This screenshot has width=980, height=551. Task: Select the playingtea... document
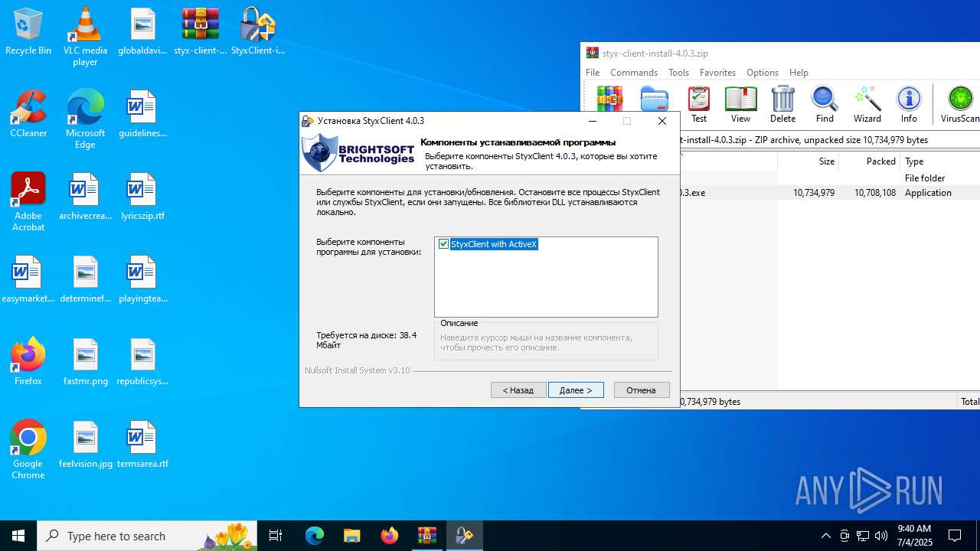[x=142, y=280]
